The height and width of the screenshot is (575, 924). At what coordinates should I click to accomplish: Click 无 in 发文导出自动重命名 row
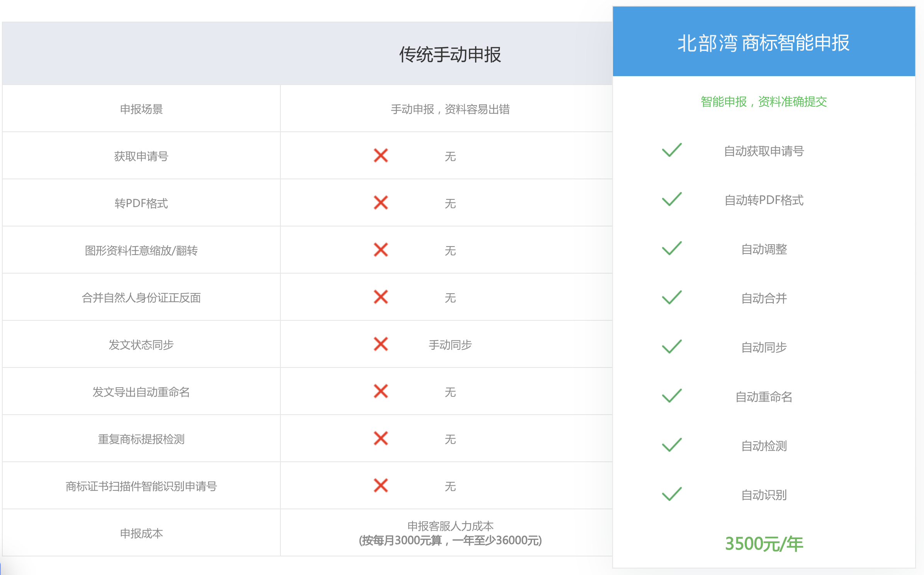(450, 392)
